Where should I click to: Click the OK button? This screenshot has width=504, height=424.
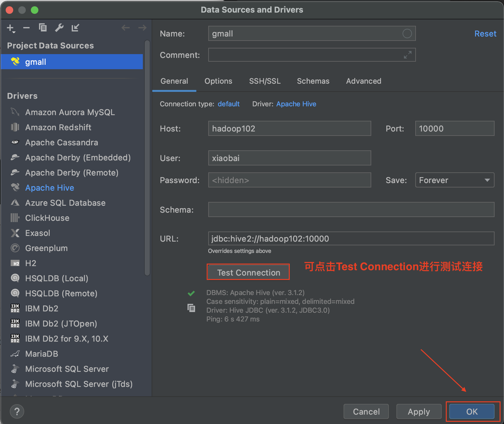pos(472,411)
